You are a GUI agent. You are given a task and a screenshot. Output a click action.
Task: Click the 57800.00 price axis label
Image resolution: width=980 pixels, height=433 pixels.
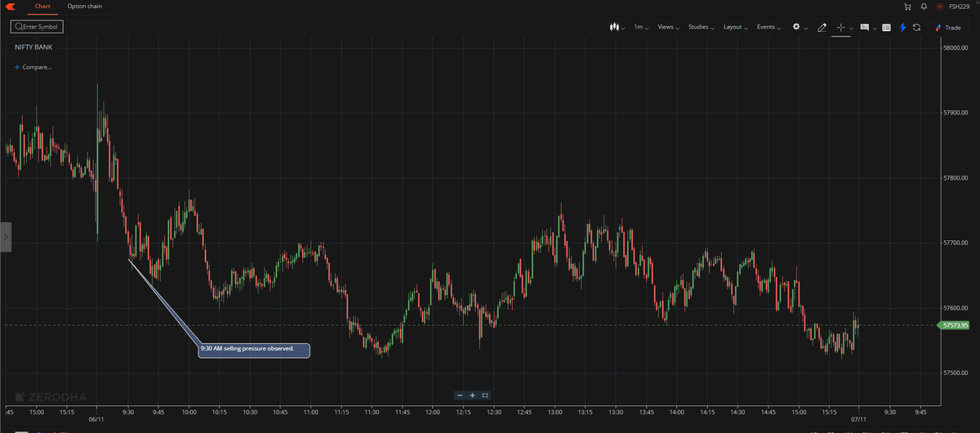click(955, 177)
